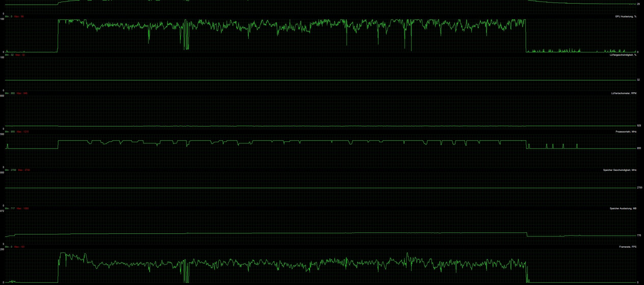Click the Min 717 memory usage label
The width and height of the screenshot is (644, 285).
coord(10,208)
